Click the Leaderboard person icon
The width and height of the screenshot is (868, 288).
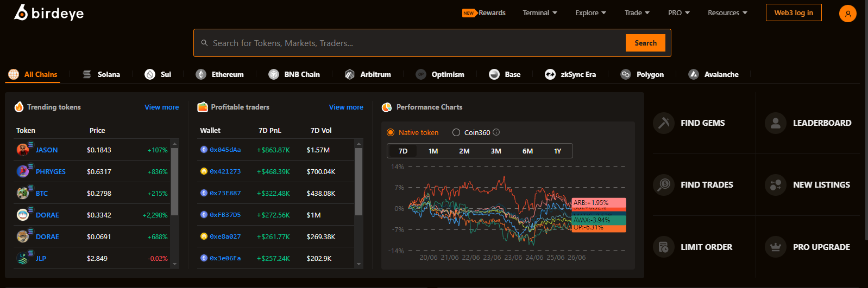[776, 123]
